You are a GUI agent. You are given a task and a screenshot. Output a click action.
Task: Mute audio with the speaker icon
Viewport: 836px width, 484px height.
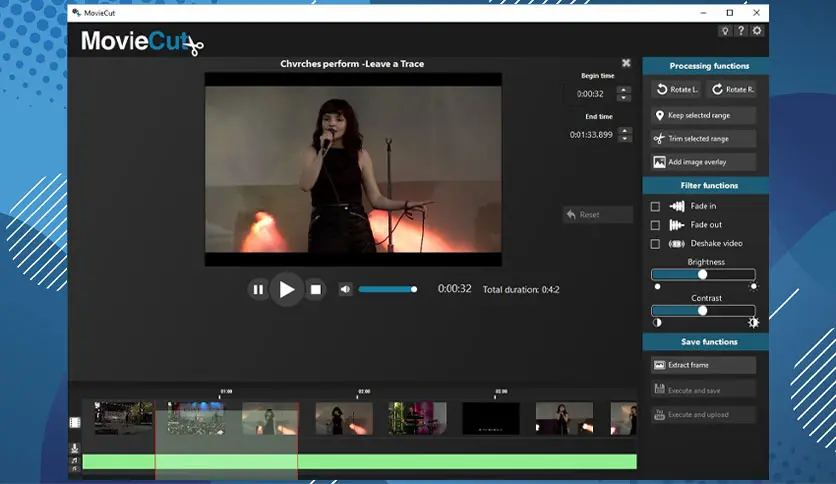click(345, 289)
